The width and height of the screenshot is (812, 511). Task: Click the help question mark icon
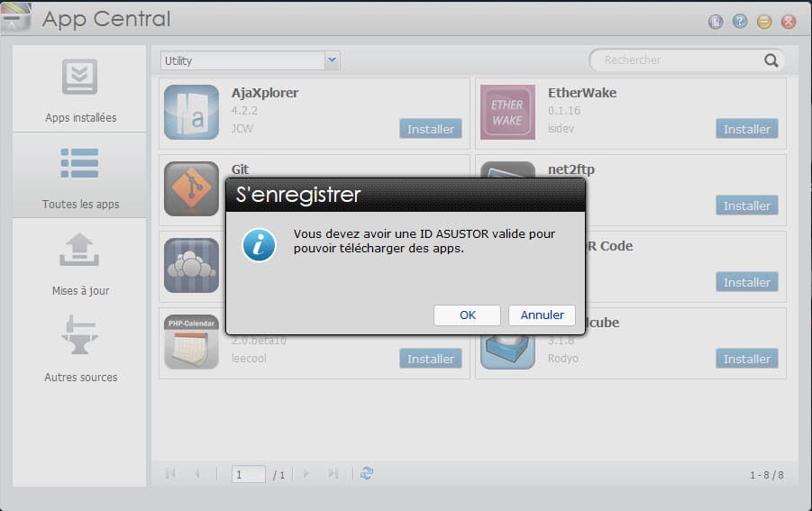pos(740,22)
